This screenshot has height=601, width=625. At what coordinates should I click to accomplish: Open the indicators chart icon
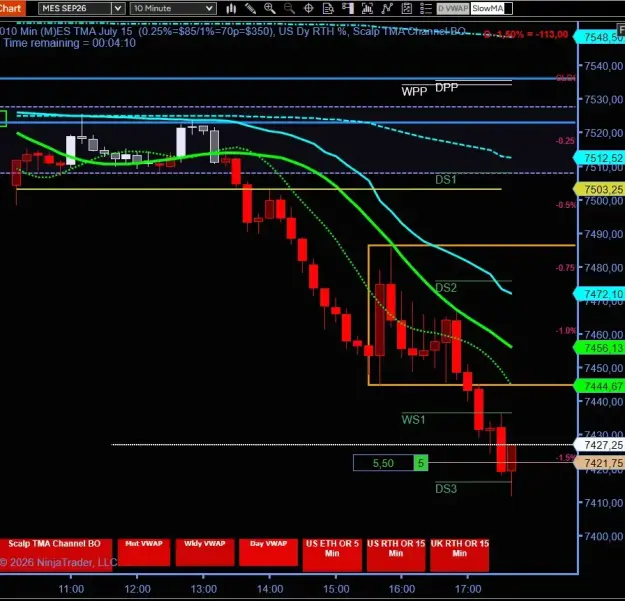click(x=367, y=8)
